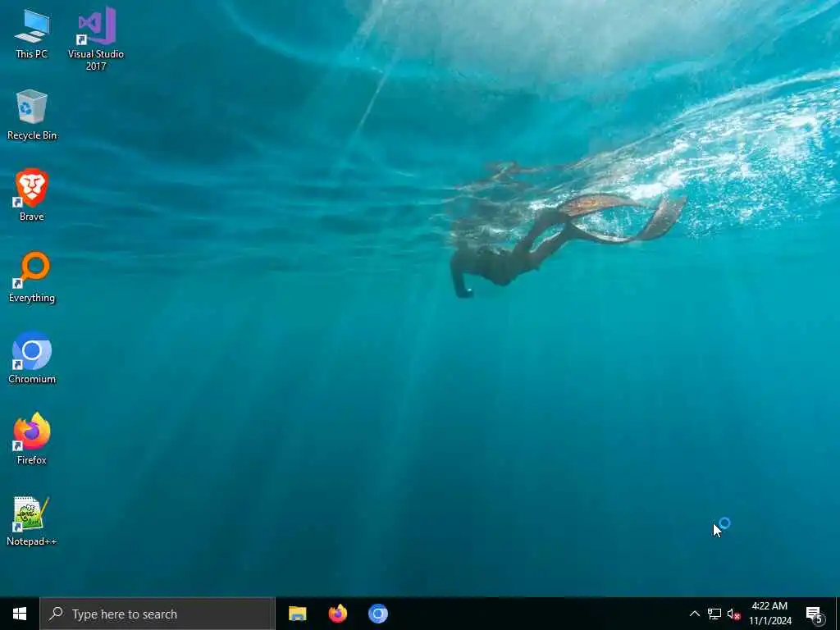This screenshot has width=840, height=630.
Task: Select the Visual Studio 2017 shortcut
Action: [x=96, y=39]
